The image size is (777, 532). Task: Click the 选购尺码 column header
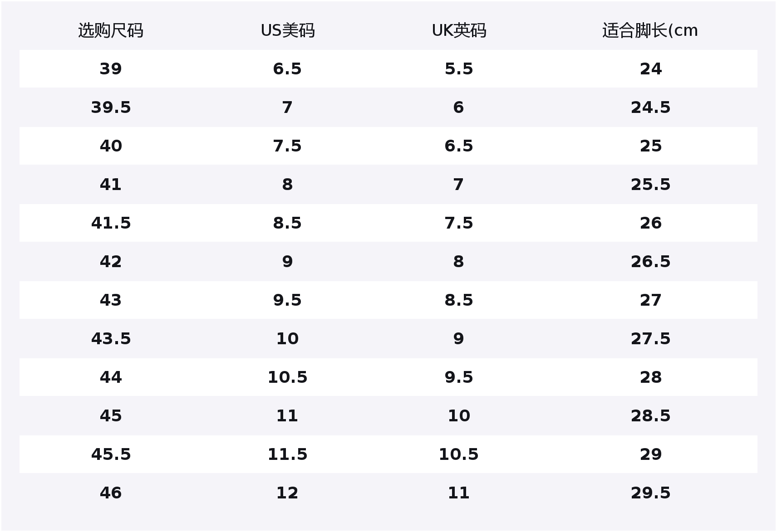111,30
